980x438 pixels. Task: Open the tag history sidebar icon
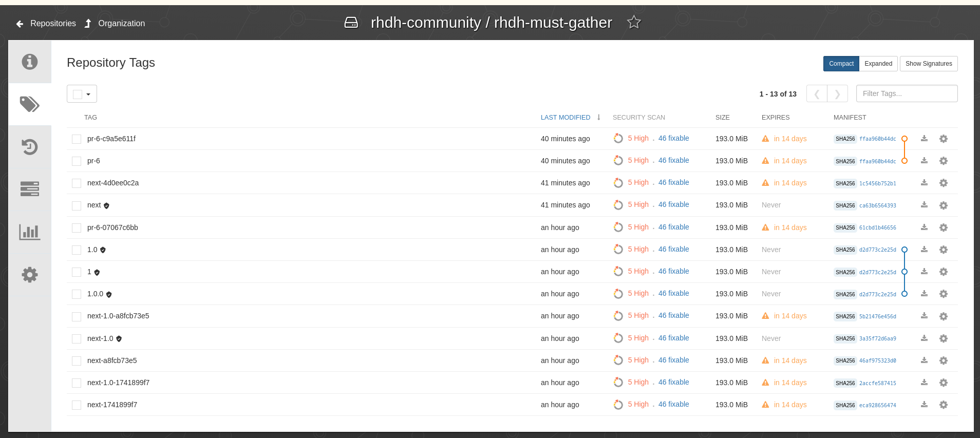click(x=30, y=147)
